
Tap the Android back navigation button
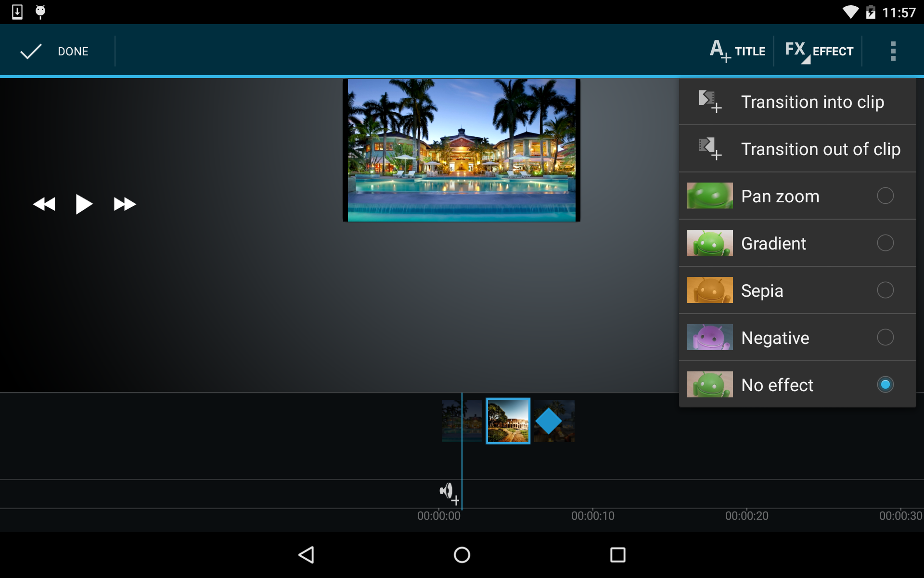point(307,555)
